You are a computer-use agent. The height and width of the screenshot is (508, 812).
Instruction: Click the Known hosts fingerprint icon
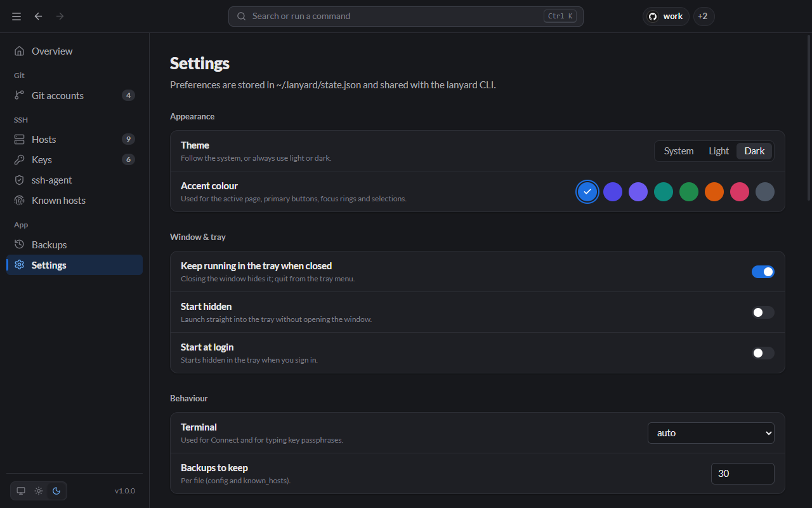tap(20, 201)
